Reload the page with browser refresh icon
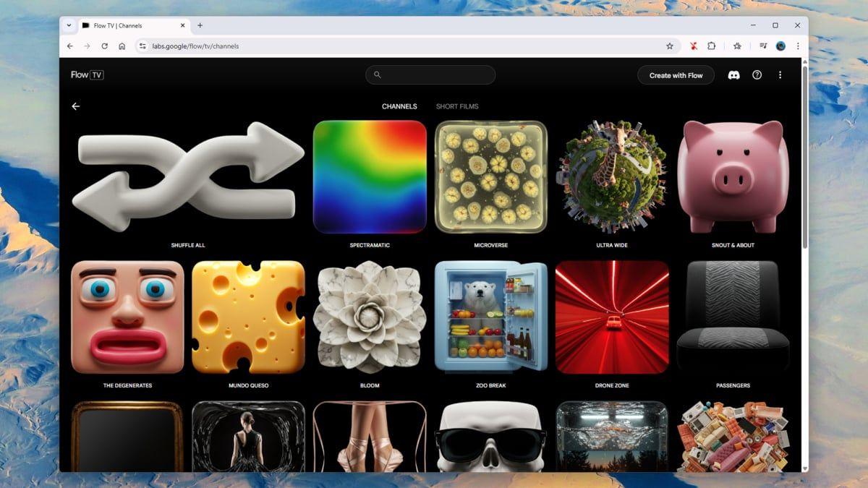 (104, 46)
